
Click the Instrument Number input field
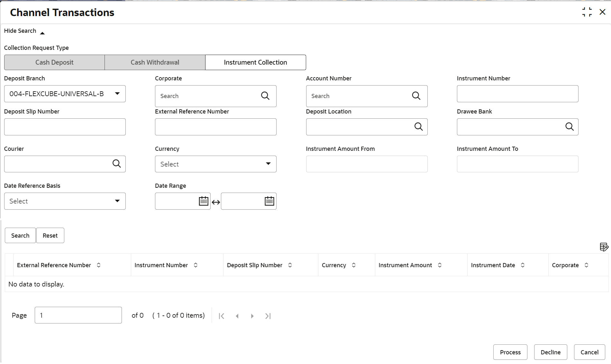click(x=517, y=94)
